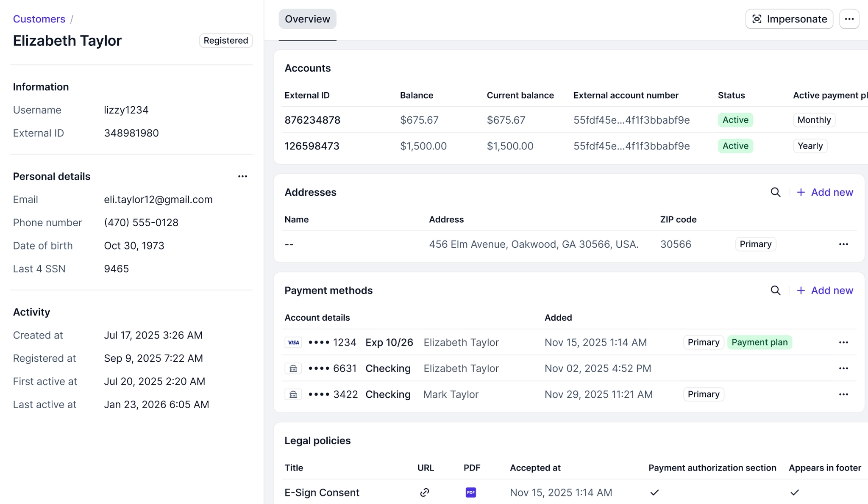Click the Payment plan badge on Visa
The image size is (868, 504).
(759, 342)
